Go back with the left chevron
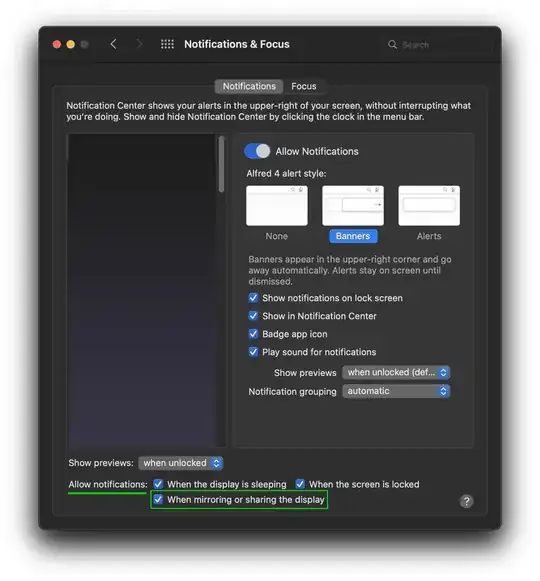Viewport: 540px width, 581px height. click(113, 44)
